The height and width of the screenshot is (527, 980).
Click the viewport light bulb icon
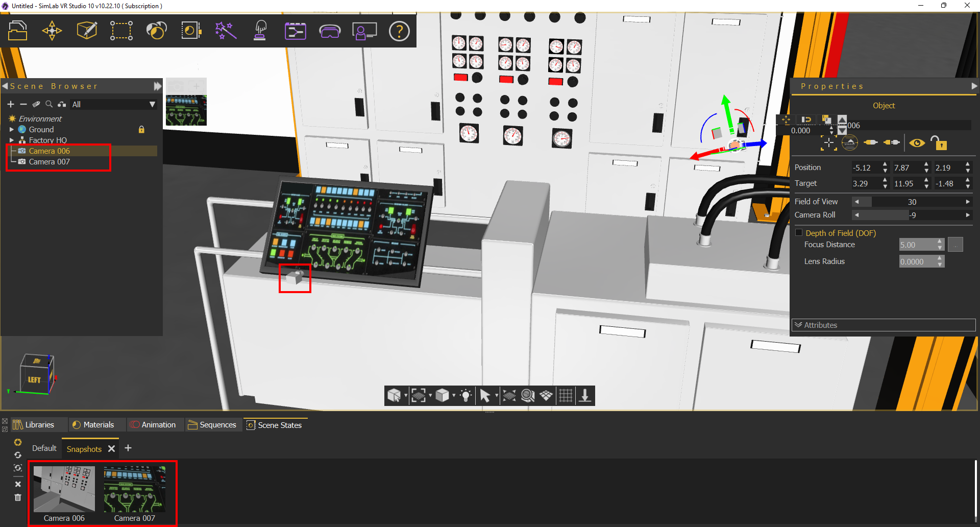pyautogui.click(x=465, y=396)
